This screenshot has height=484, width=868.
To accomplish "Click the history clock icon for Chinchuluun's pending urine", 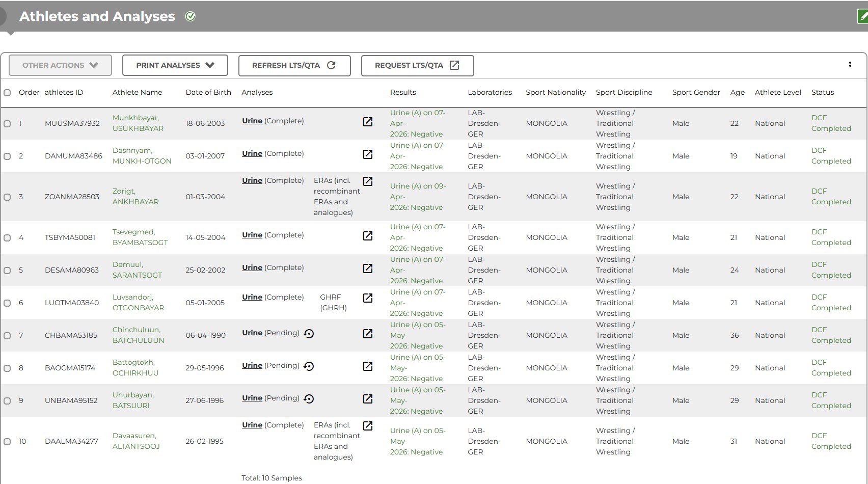I will click(x=309, y=334).
